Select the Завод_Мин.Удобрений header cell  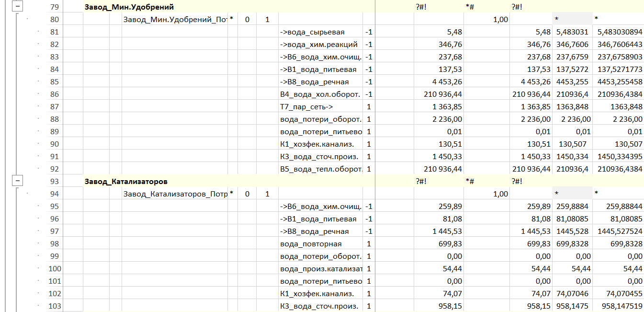click(129, 7)
